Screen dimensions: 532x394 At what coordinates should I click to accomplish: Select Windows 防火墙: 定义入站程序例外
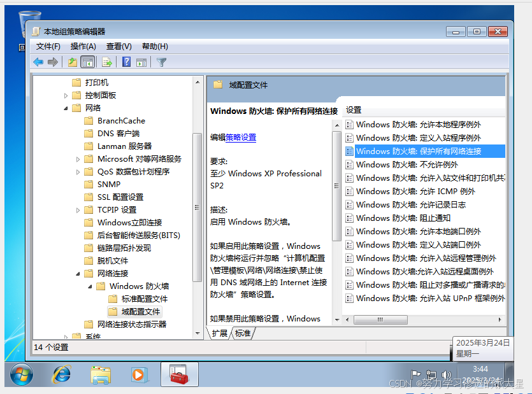tap(419, 137)
